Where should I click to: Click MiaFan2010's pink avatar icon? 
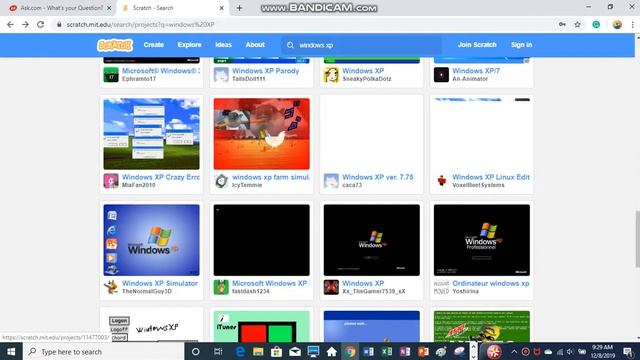(x=111, y=181)
